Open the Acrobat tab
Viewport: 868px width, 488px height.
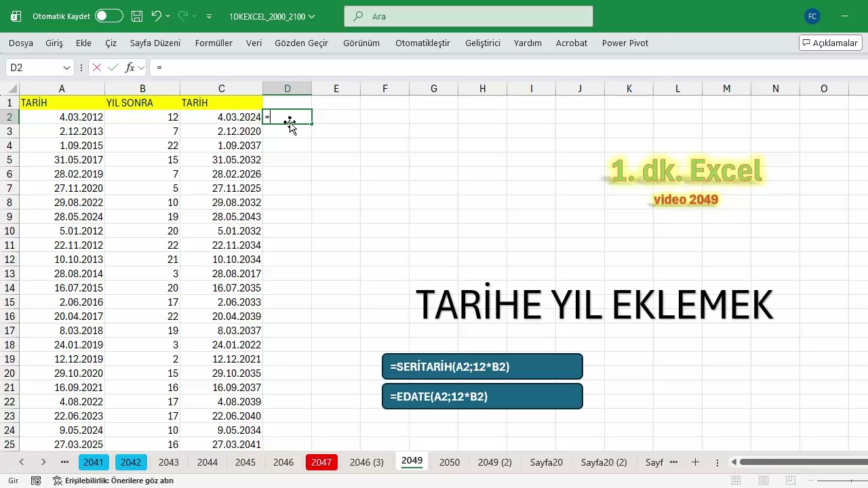pos(572,43)
